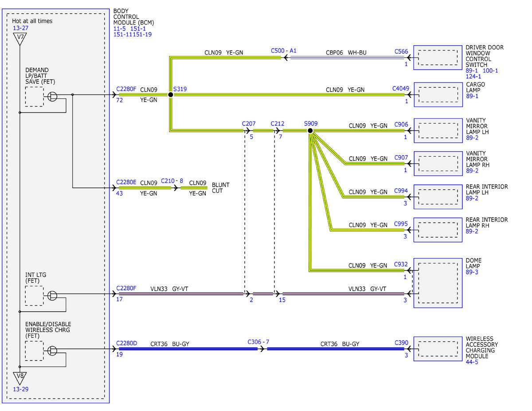The width and height of the screenshot is (532, 411).
Task: Open the 44-5 wireless charging module reference
Action: [472, 362]
